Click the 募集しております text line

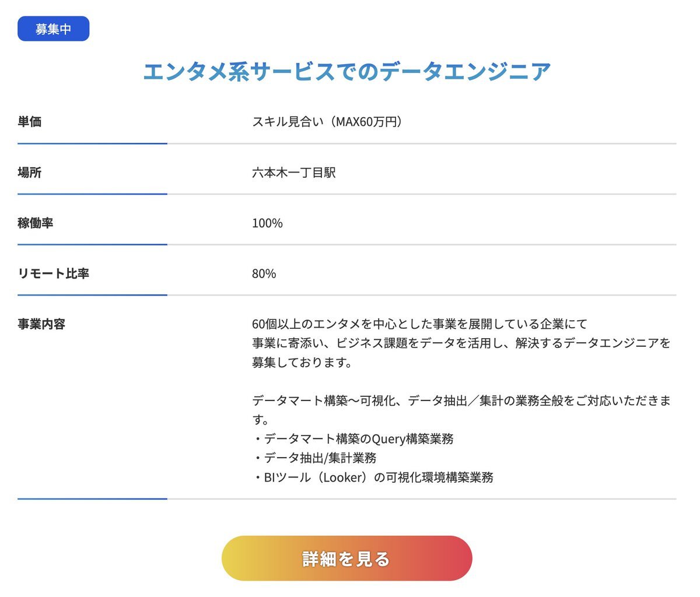(302, 362)
